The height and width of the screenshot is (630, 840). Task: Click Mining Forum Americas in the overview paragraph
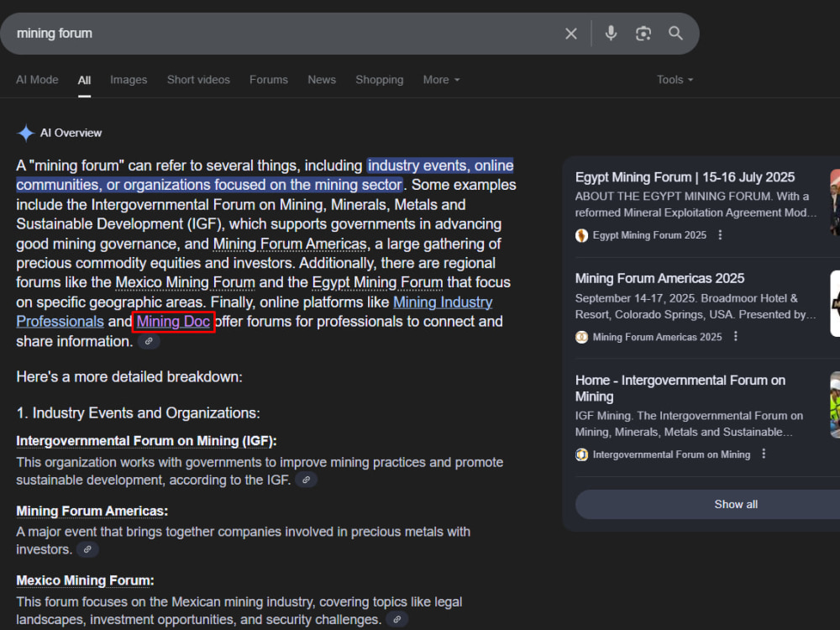pos(290,244)
